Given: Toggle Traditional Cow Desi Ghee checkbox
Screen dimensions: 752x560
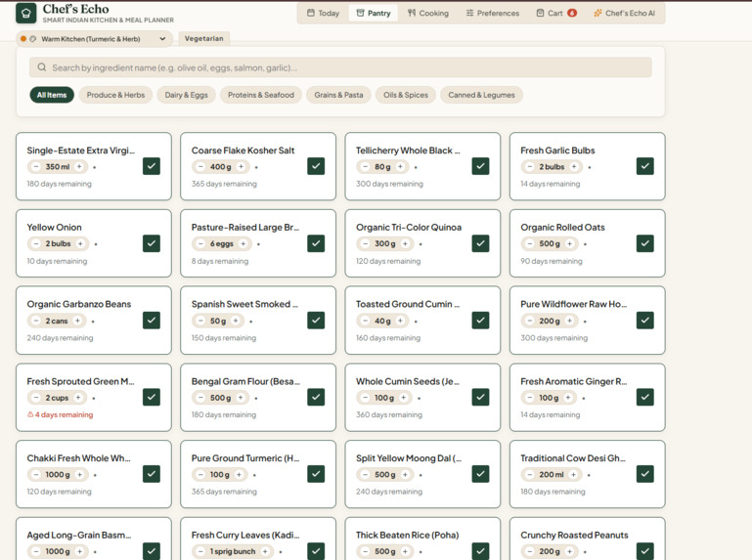Looking at the screenshot, I should pos(645,474).
